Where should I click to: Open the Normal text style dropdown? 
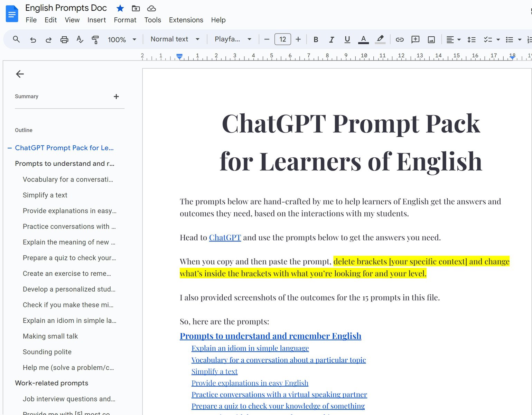[x=175, y=39]
